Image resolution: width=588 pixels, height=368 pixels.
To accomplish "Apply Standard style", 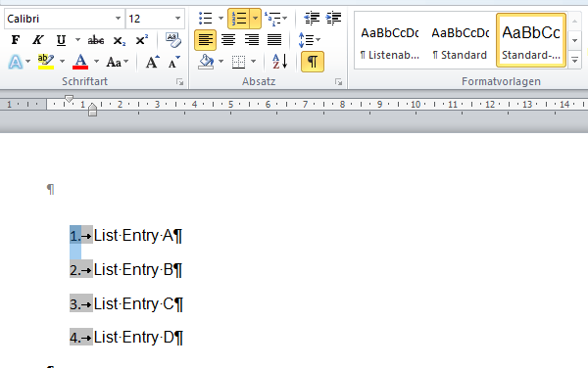I will coord(461,40).
